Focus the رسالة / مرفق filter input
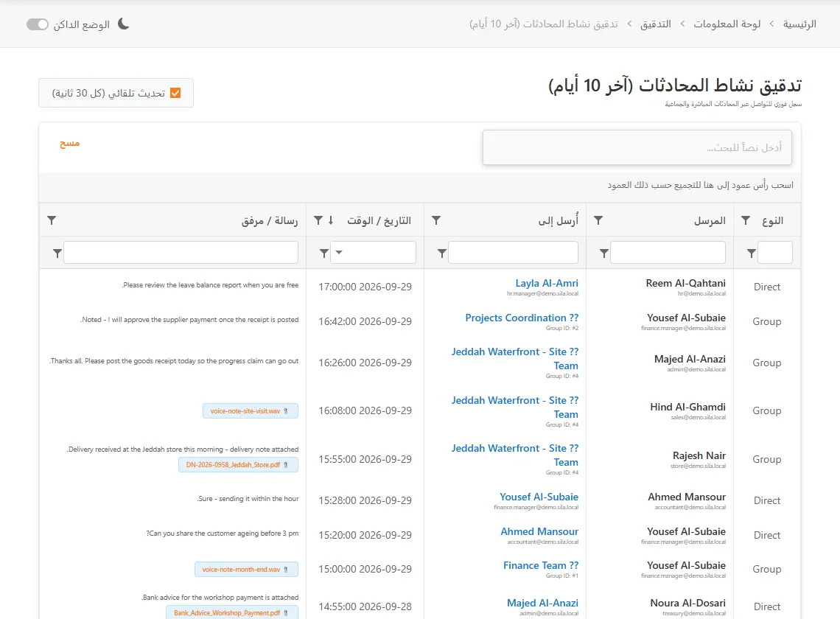840x619 pixels. pyautogui.click(x=181, y=253)
